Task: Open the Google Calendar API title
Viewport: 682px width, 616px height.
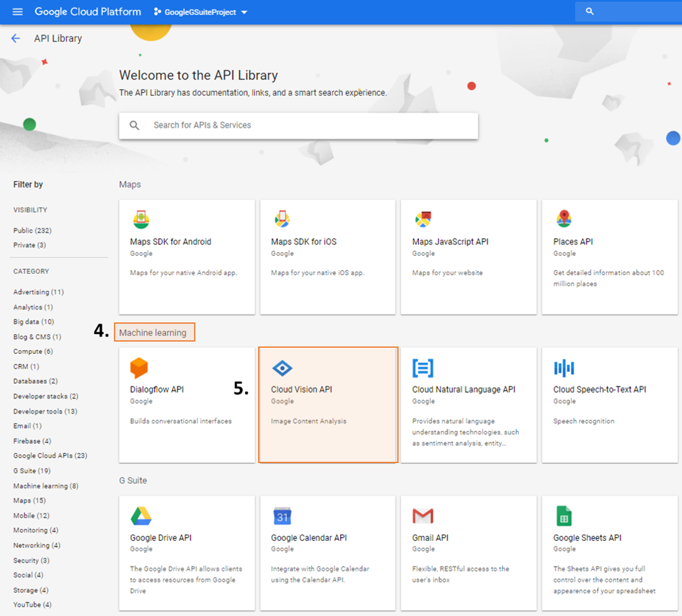Action: (x=309, y=538)
